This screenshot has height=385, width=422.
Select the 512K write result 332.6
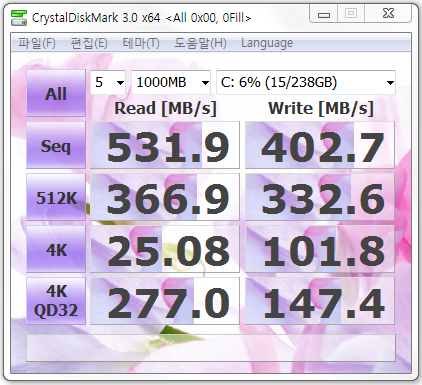point(320,197)
